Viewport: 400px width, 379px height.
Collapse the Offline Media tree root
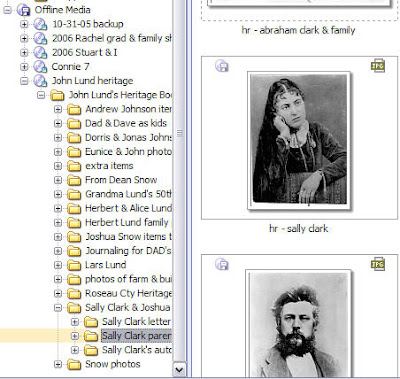point(7,10)
